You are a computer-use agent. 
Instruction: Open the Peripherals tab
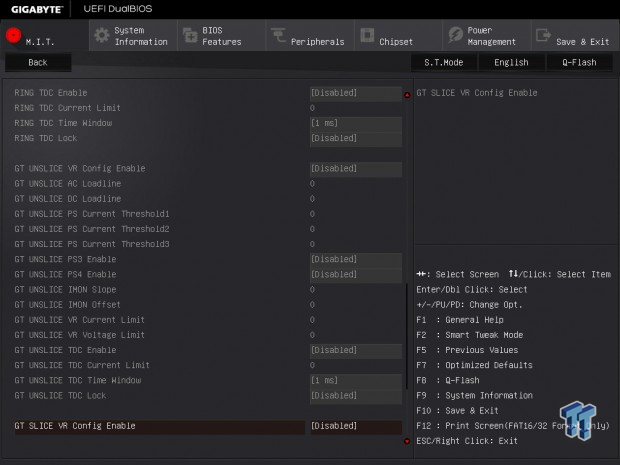click(x=310, y=36)
